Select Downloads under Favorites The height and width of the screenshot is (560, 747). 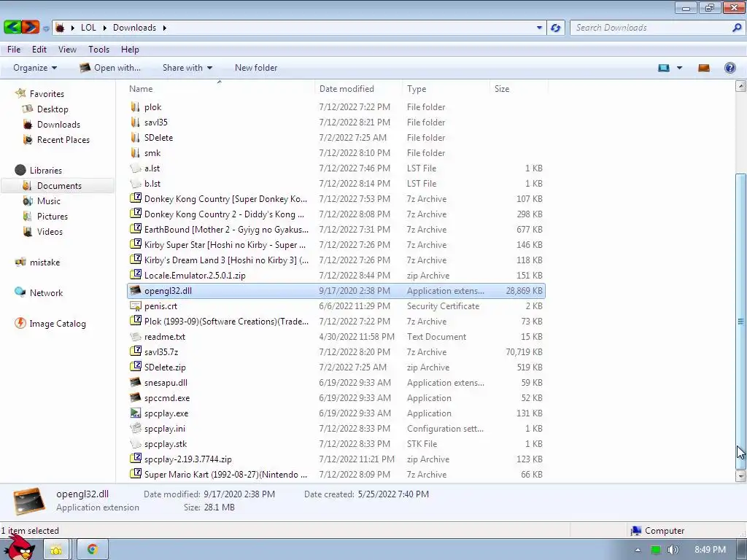coord(58,124)
